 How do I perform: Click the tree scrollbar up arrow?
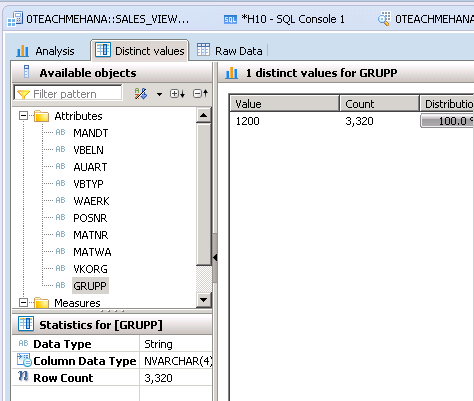click(x=203, y=115)
